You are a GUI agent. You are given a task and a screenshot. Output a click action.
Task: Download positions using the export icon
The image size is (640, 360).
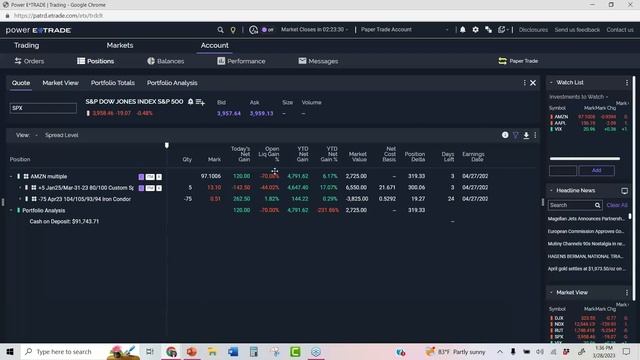pos(526,135)
